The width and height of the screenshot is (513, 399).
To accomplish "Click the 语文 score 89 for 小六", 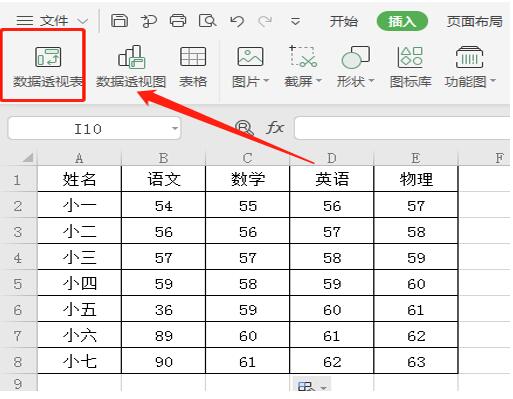I will [163, 335].
